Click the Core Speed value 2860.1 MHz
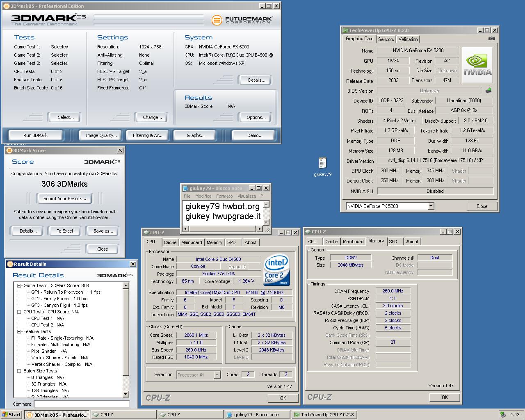The image size is (525, 420). [x=196, y=335]
